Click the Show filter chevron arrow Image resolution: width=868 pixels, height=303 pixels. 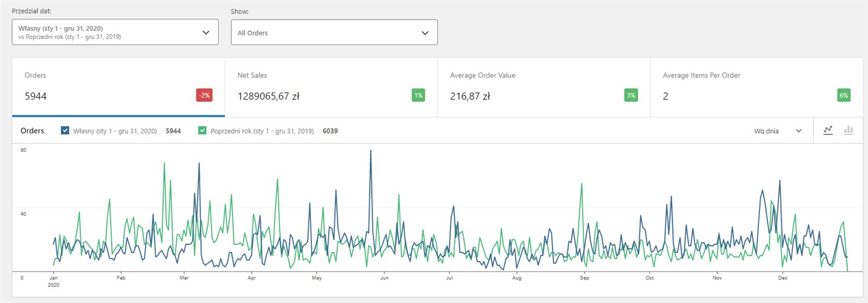pyautogui.click(x=425, y=33)
